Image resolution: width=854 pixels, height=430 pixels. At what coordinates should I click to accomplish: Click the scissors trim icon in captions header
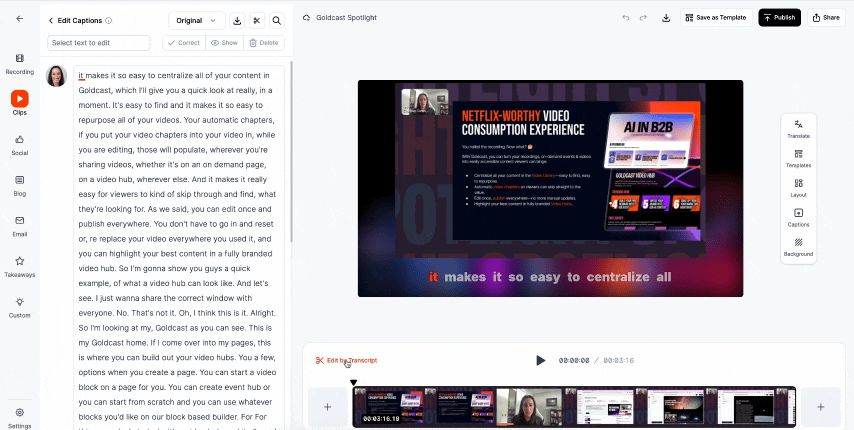point(256,20)
